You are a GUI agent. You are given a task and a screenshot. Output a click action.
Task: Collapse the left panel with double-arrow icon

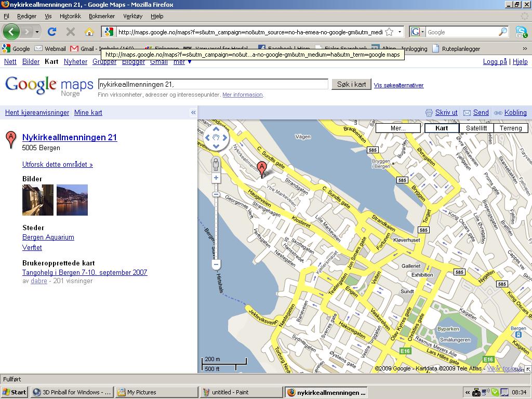tap(193, 113)
